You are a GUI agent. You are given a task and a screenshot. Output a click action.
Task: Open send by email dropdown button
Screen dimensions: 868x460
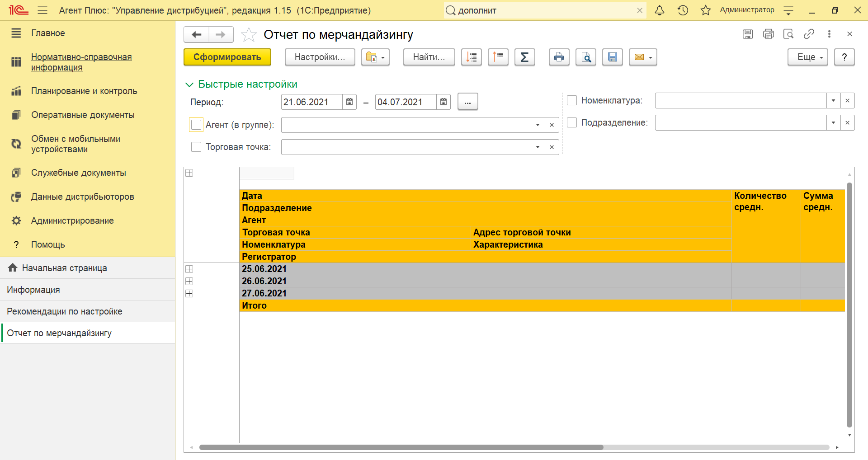643,57
